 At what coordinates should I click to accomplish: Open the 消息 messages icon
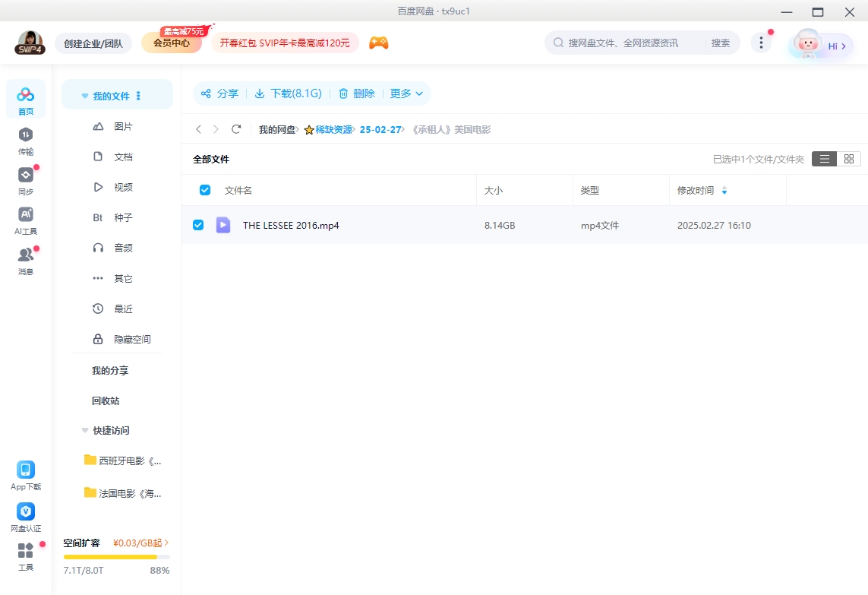26,255
